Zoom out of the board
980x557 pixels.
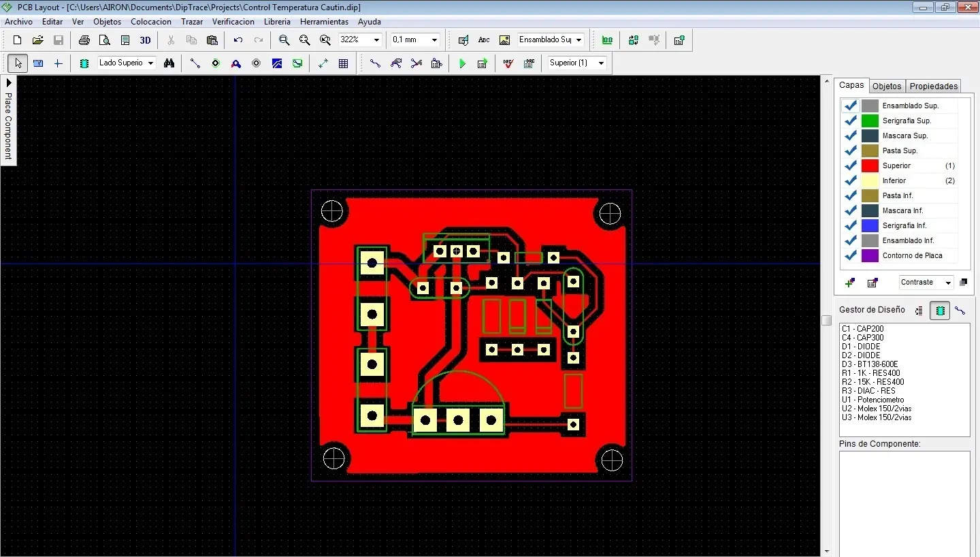coord(305,40)
